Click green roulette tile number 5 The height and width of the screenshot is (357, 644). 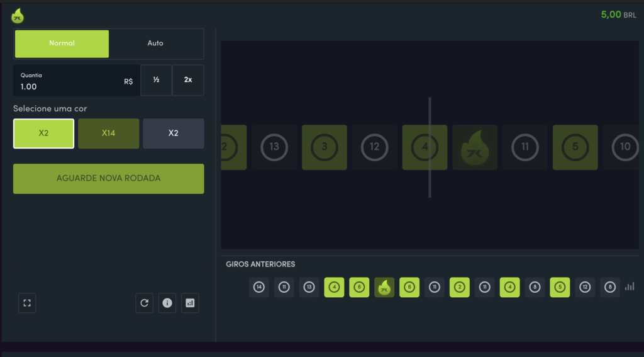coord(575,147)
